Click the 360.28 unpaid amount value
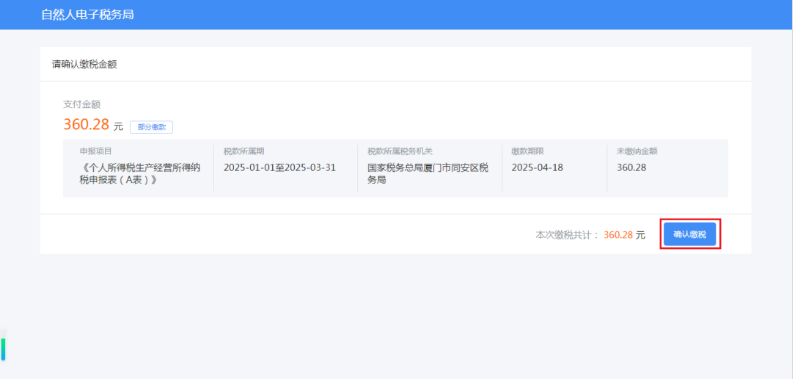The image size is (793, 379). tap(631, 167)
